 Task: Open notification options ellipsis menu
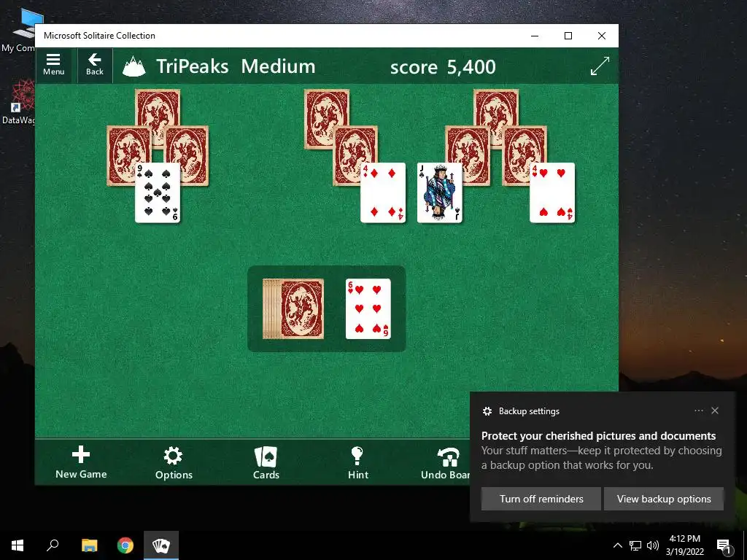point(698,411)
